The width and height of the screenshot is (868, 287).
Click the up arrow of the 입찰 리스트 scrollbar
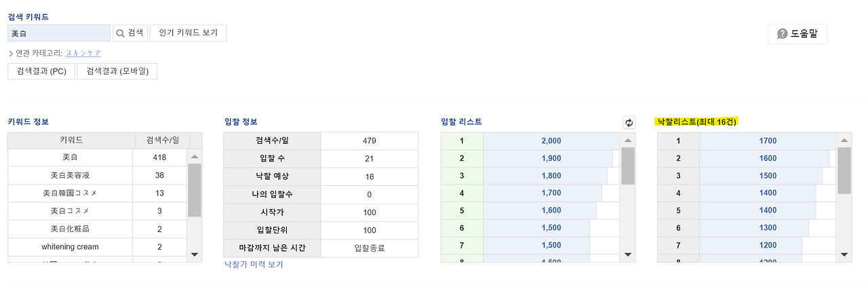coord(628,141)
